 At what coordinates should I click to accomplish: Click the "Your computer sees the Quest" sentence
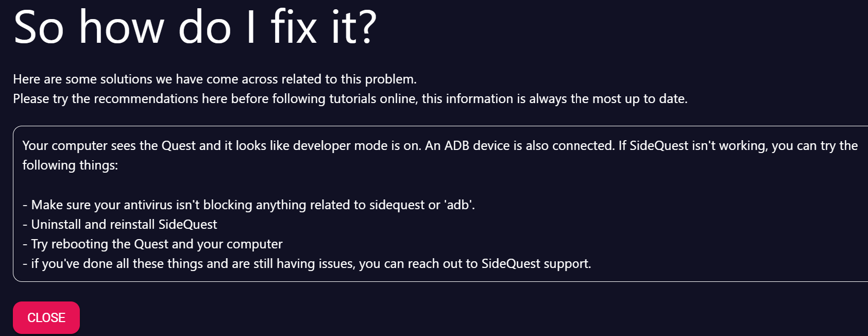(x=318, y=145)
